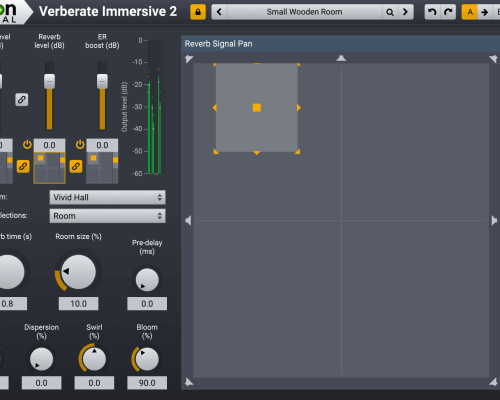Click the output level meter

[155, 107]
